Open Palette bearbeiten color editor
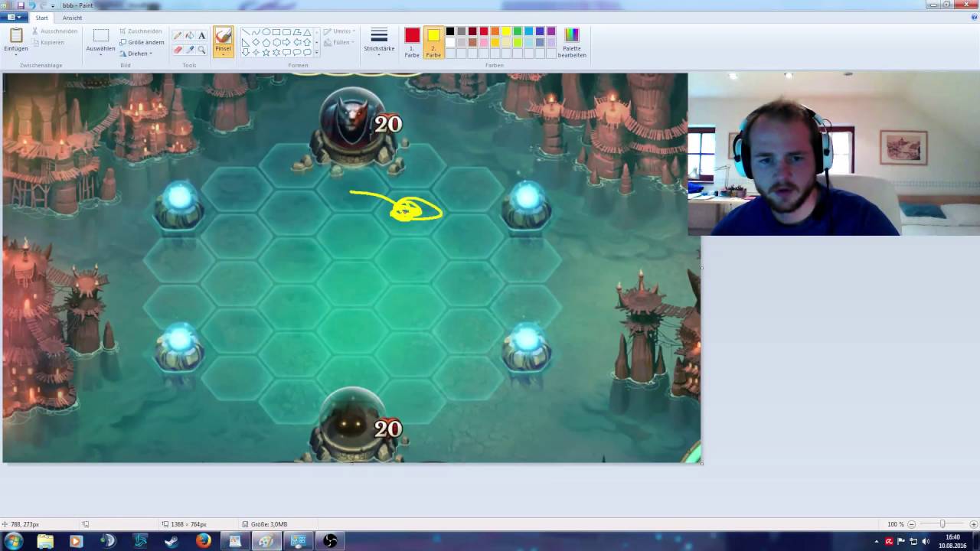 tap(572, 44)
